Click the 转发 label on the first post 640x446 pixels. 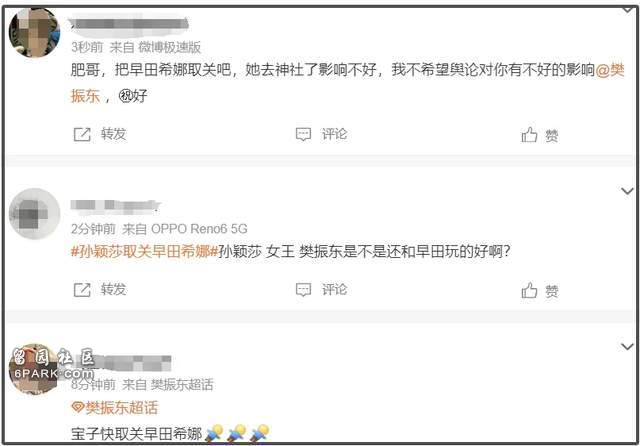click(113, 134)
